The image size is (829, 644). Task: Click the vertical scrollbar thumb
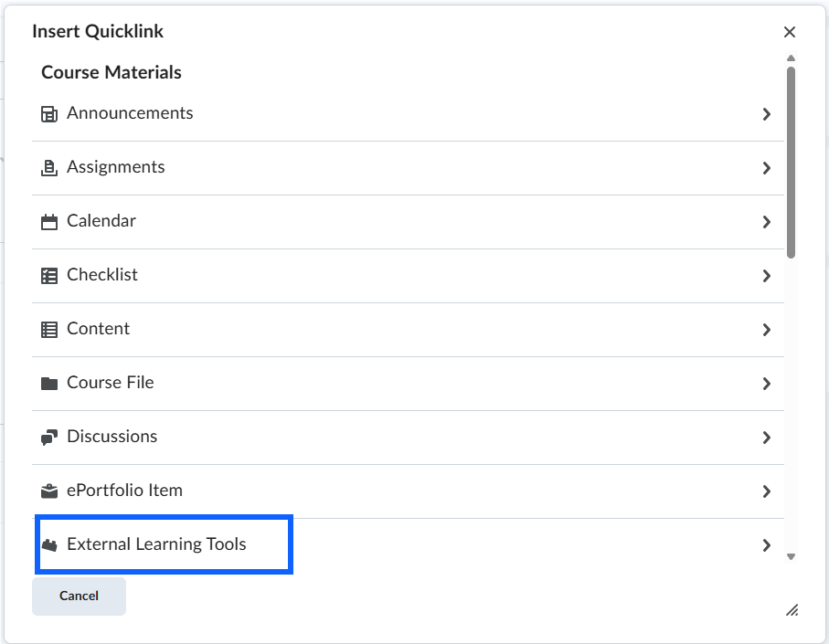(791, 161)
